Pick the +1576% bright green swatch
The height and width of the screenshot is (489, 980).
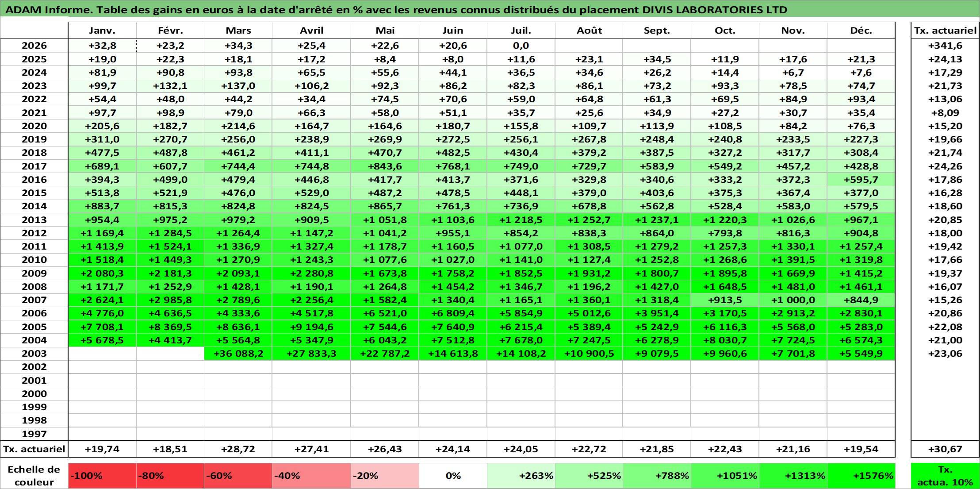(861, 476)
